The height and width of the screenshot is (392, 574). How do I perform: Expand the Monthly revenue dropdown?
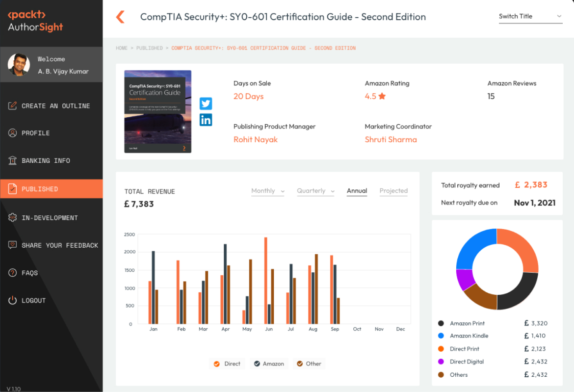point(267,191)
